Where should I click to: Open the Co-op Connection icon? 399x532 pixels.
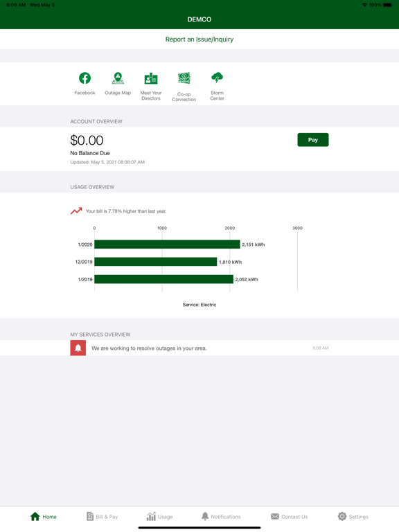(x=184, y=78)
